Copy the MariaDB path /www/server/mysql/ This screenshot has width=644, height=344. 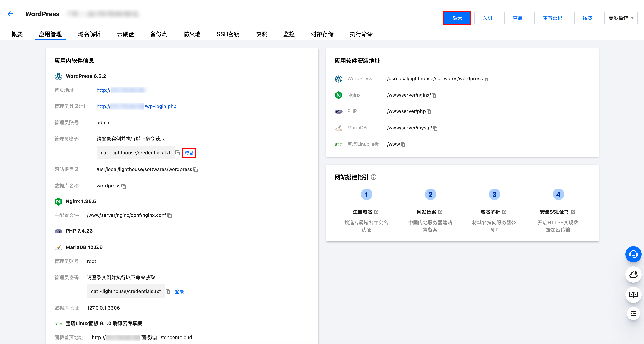tap(435, 128)
